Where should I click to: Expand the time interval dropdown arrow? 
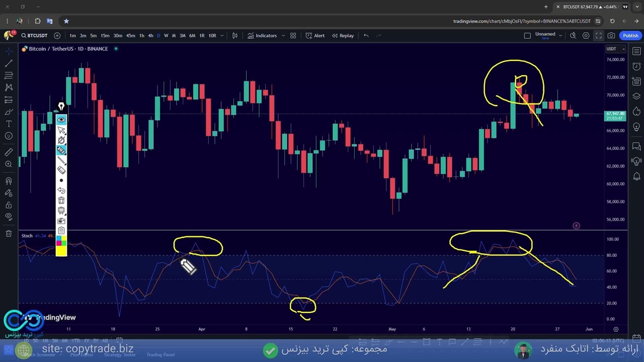[223, 36]
